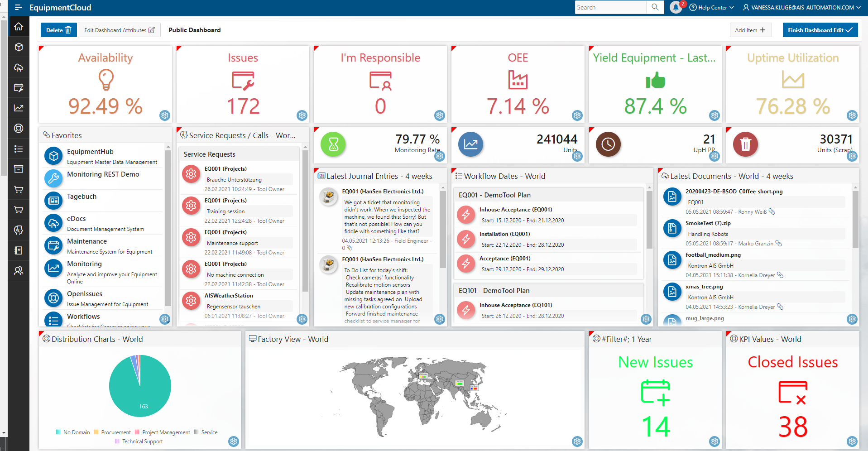868x451 pixels.
Task: Open the eDocs favorite entry
Action: (76, 219)
